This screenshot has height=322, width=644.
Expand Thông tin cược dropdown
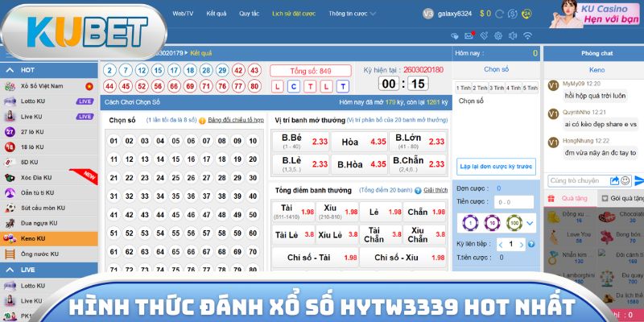352,14
